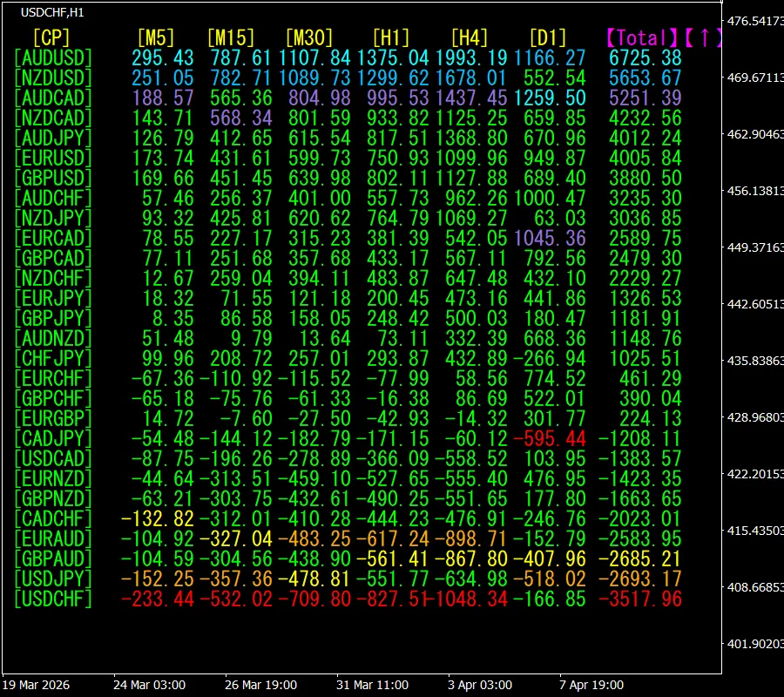This screenshot has width=784, height=697.
Task: Click the [H1] timeframe header
Action: click(x=391, y=37)
